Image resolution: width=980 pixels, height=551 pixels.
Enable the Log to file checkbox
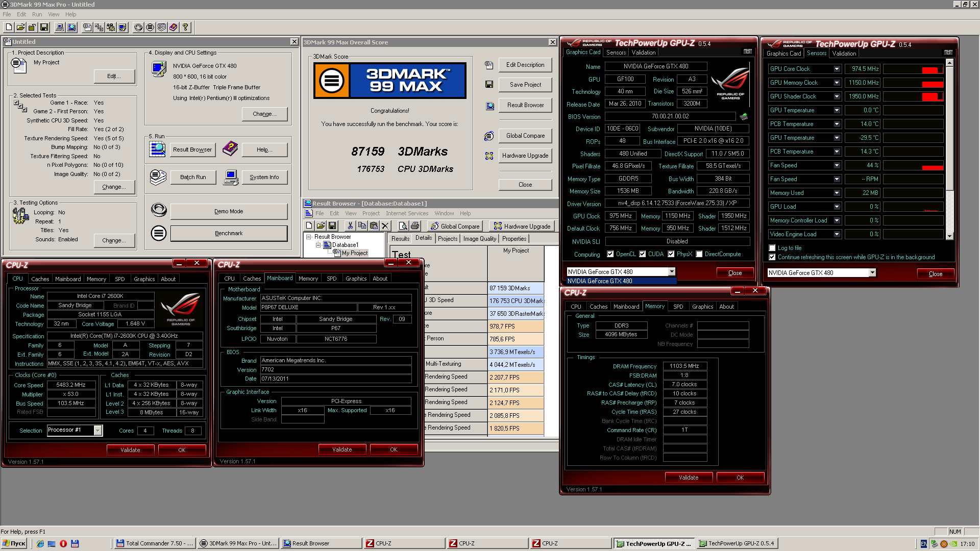point(772,248)
